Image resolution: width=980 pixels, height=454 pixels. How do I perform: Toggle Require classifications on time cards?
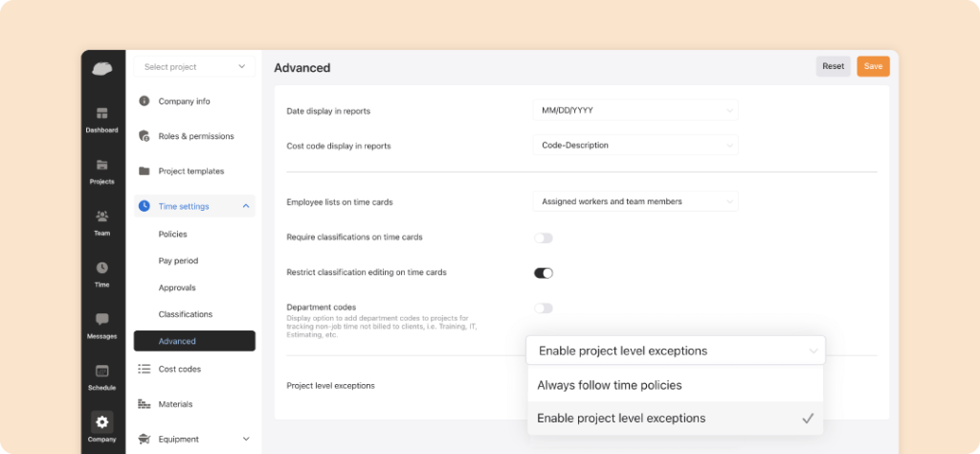544,238
